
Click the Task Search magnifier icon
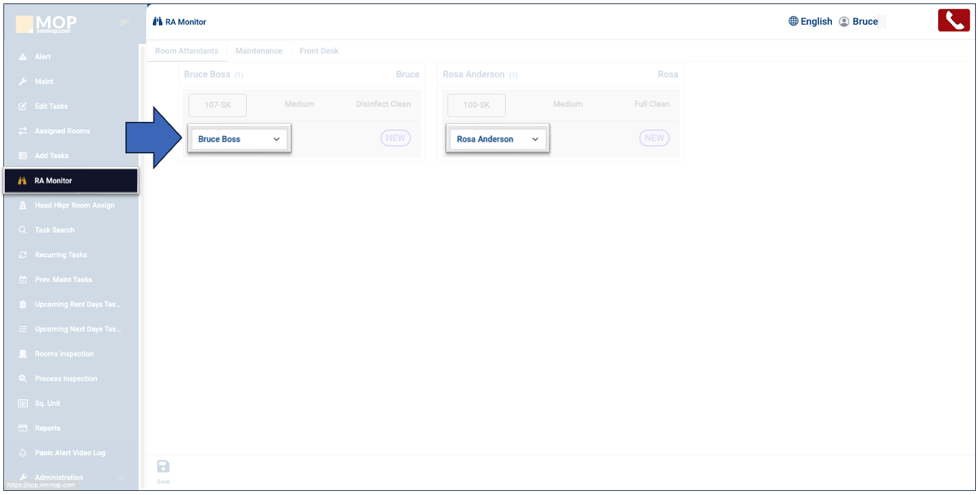[x=23, y=230]
